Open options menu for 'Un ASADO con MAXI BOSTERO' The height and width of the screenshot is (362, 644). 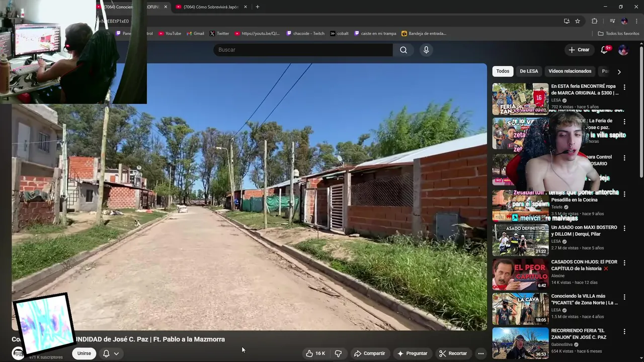[624, 228]
